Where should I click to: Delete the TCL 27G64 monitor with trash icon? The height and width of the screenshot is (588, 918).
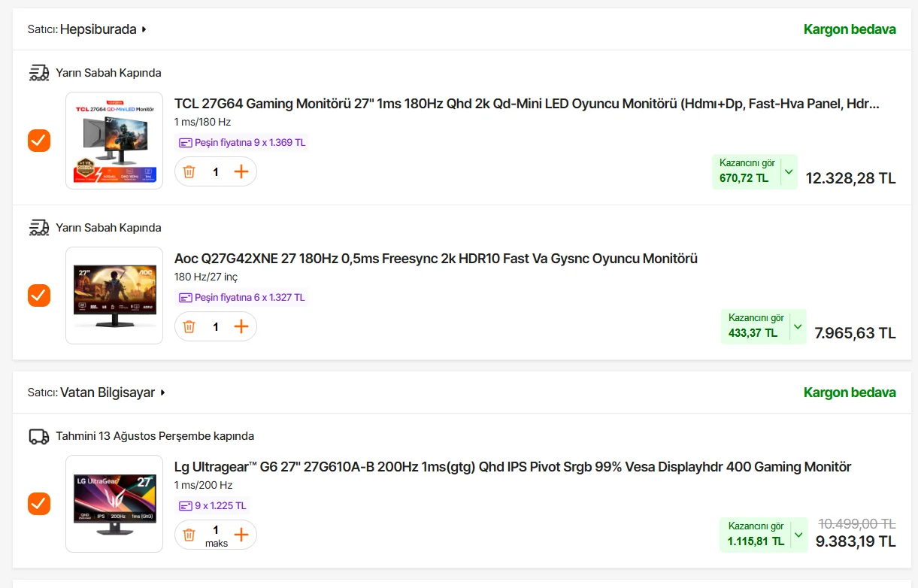[x=189, y=171]
